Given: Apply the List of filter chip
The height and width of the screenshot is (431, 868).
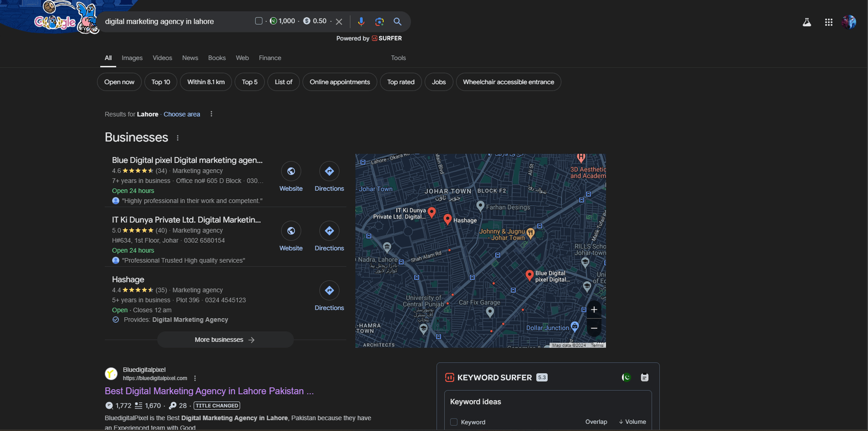Looking at the screenshot, I should click(283, 82).
